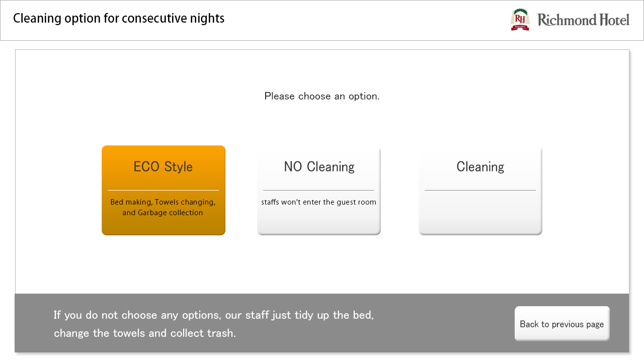Click the "ECO Style" heading label

pos(163,167)
